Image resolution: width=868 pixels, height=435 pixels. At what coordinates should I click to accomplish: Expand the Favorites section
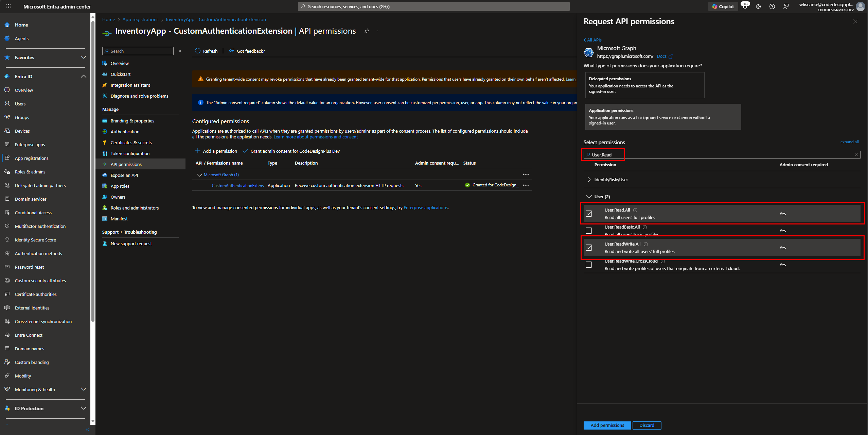coord(83,57)
